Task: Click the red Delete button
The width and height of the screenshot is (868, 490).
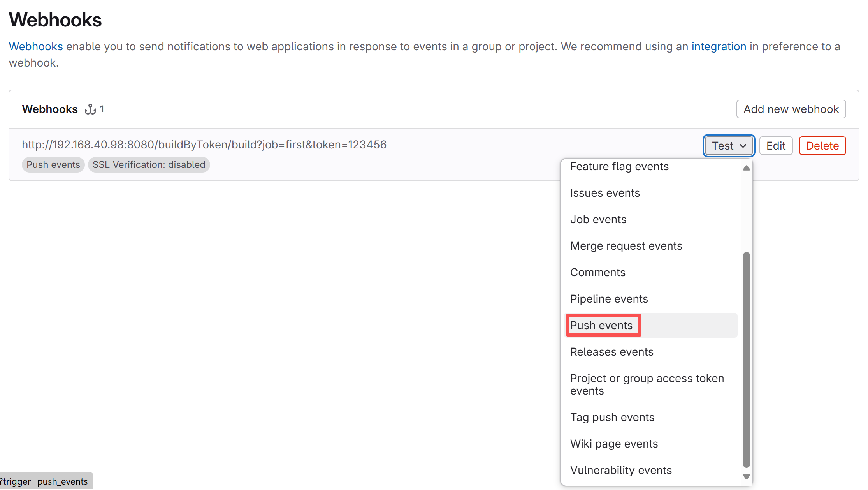Action: click(x=822, y=146)
